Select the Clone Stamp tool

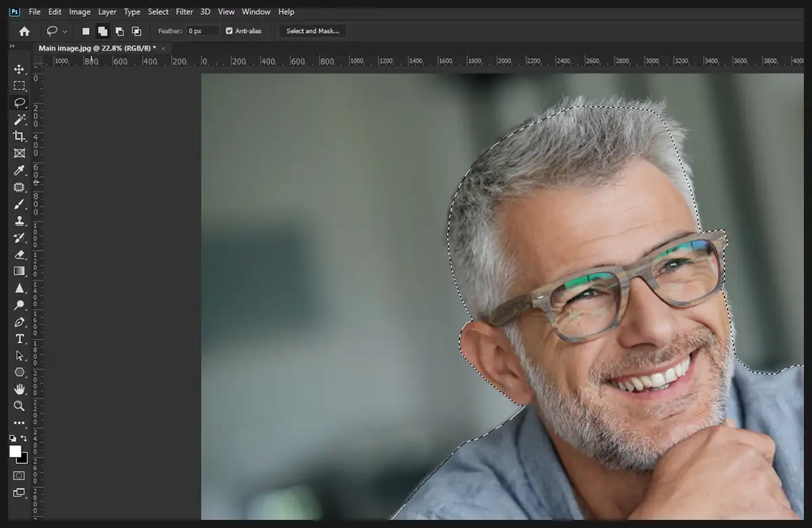point(19,221)
